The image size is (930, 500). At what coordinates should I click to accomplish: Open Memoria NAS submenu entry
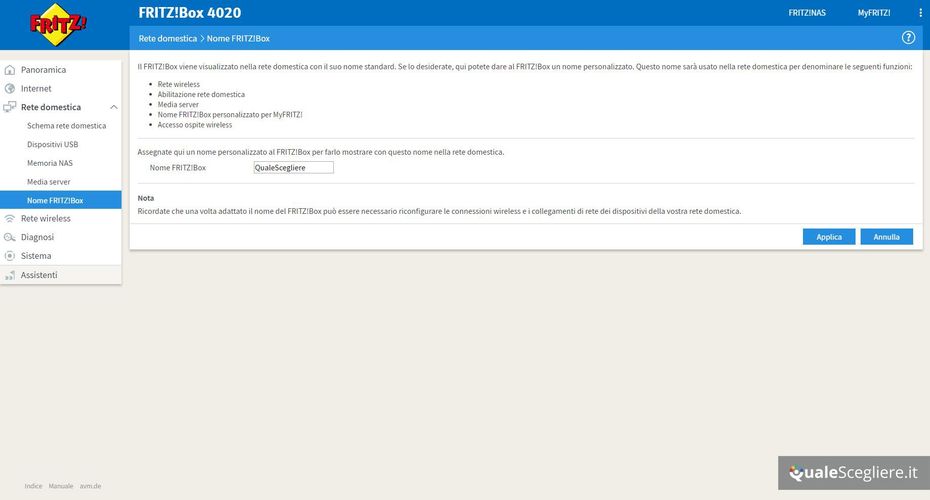pyautogui.click(x=50, y=163)
